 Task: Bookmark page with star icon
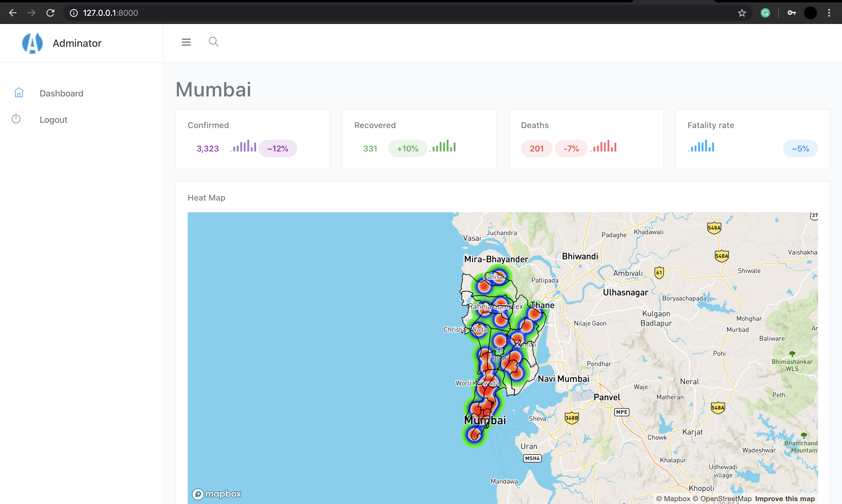coord(742,13)
